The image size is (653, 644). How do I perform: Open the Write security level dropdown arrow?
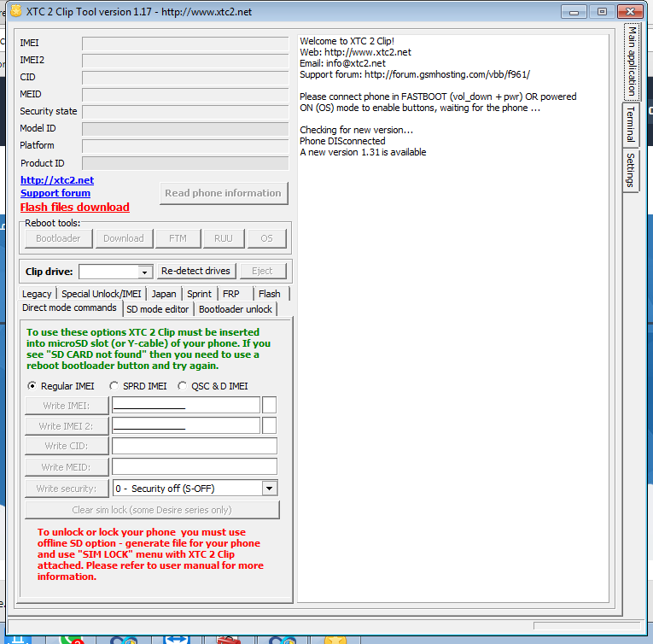270,488
